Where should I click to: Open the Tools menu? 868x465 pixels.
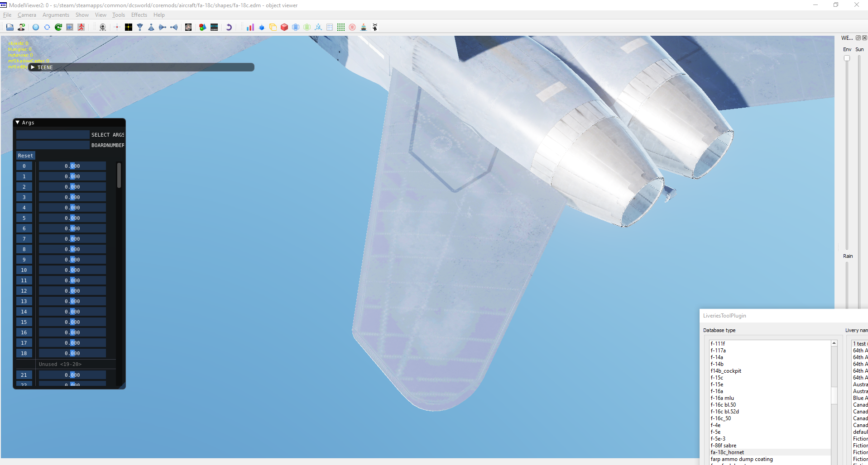click(x=119, y=15)
